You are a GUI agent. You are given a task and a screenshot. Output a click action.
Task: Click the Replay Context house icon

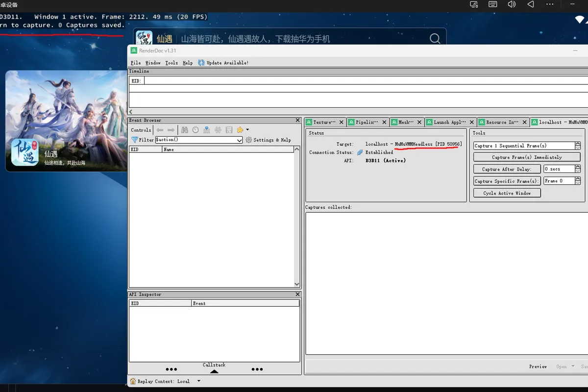pos(133,381)
